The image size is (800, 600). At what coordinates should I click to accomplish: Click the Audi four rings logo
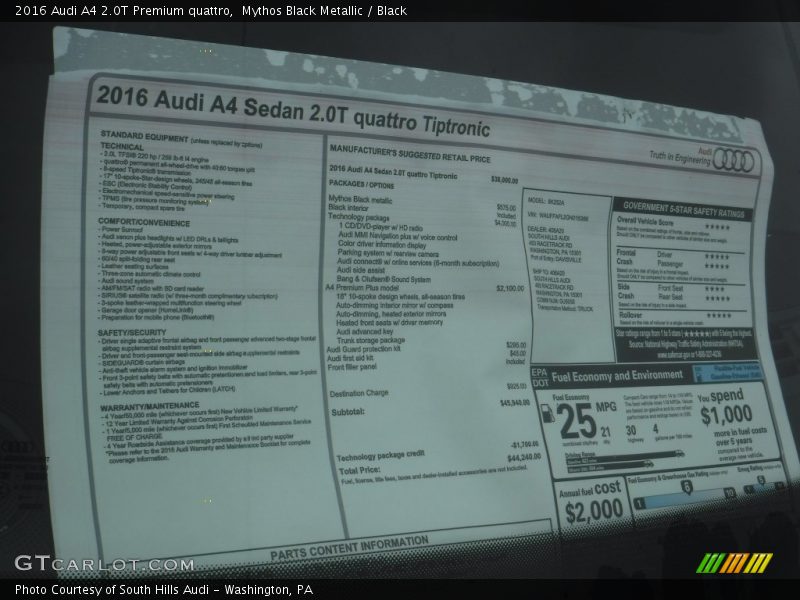733,161
